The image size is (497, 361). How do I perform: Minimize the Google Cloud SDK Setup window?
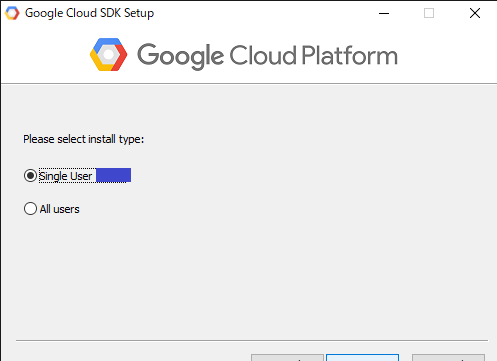coord(384,13)
